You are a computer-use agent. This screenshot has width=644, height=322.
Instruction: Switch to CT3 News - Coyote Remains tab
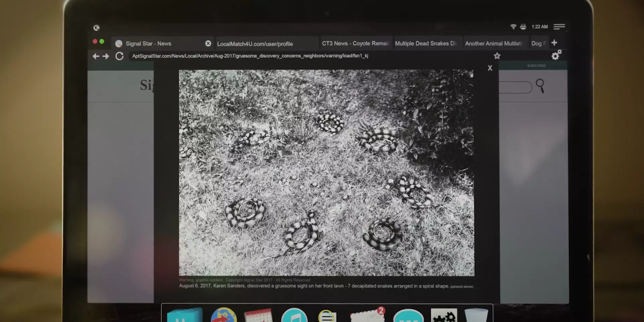pyautogui.click(x=356, y=43)
